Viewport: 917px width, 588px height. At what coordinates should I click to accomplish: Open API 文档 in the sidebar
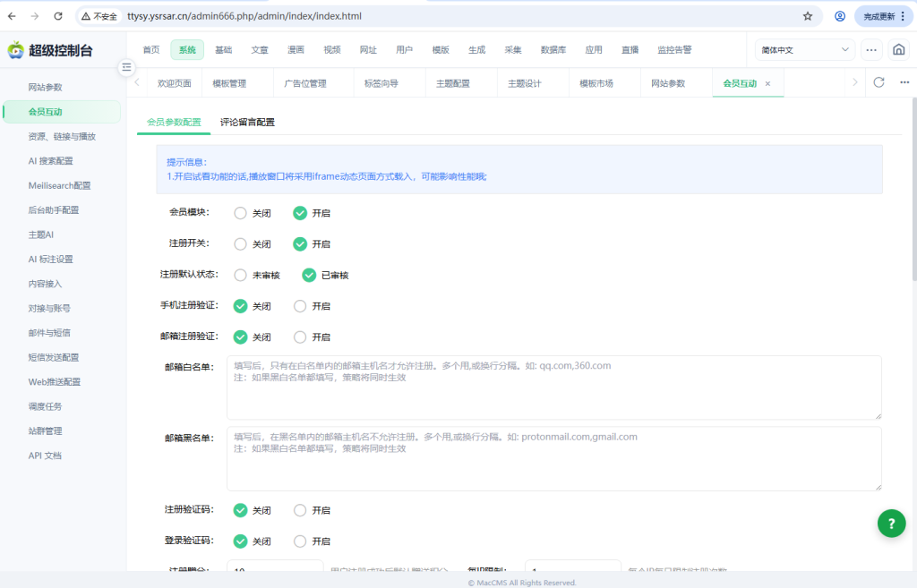click(x=45, y=456)
